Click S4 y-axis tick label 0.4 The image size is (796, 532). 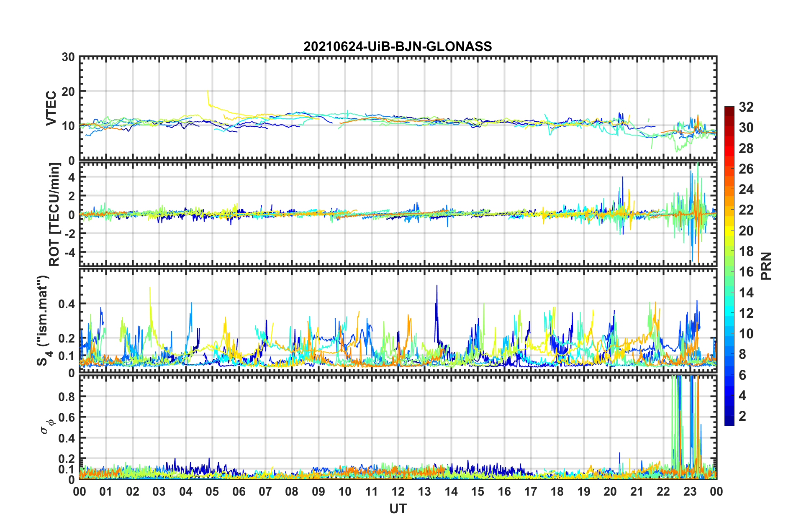[x=67, y=304]
